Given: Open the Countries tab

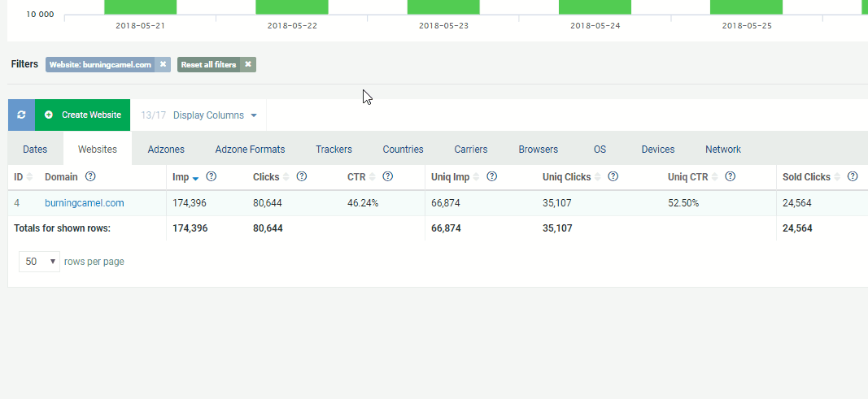Looking at the screenshot, I should click(403, 150).
